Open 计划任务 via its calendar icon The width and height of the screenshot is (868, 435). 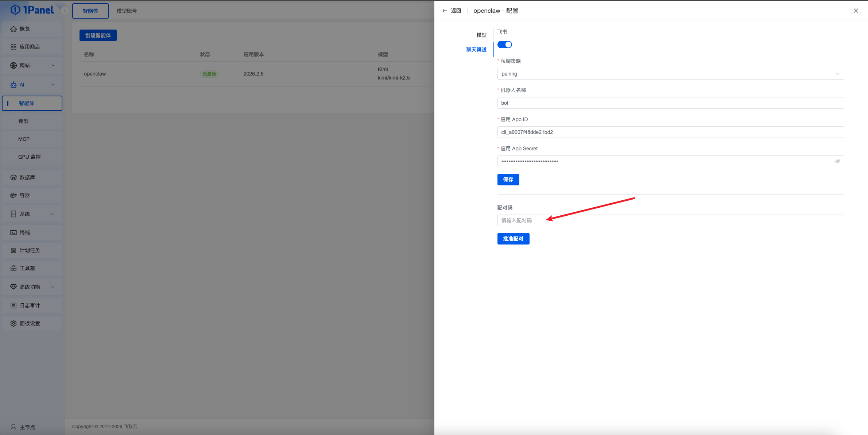13,250
